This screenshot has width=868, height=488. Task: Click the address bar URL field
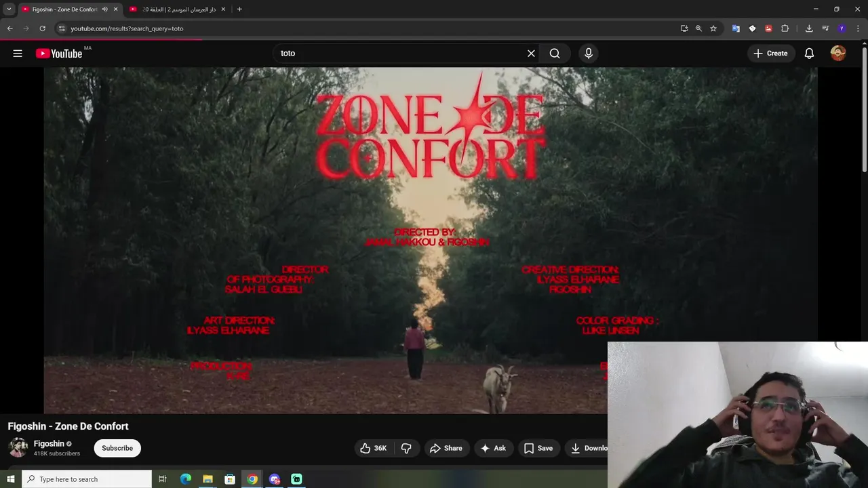(366, 28)
